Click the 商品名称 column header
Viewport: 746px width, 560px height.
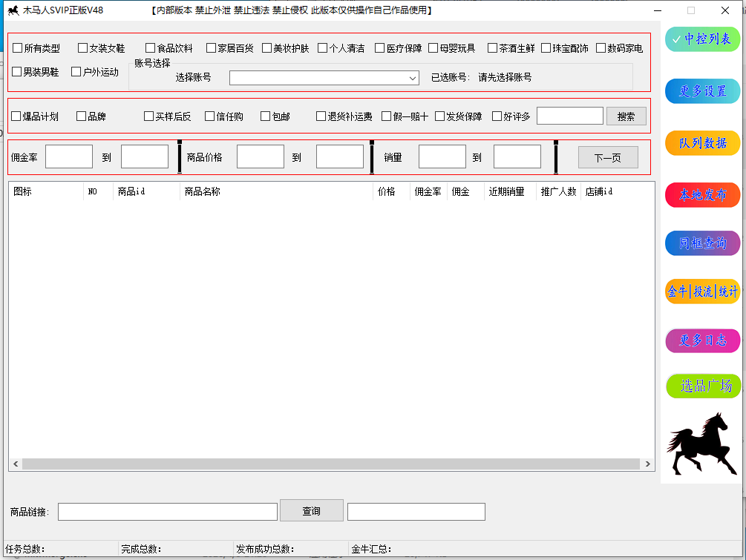(276, 191)
